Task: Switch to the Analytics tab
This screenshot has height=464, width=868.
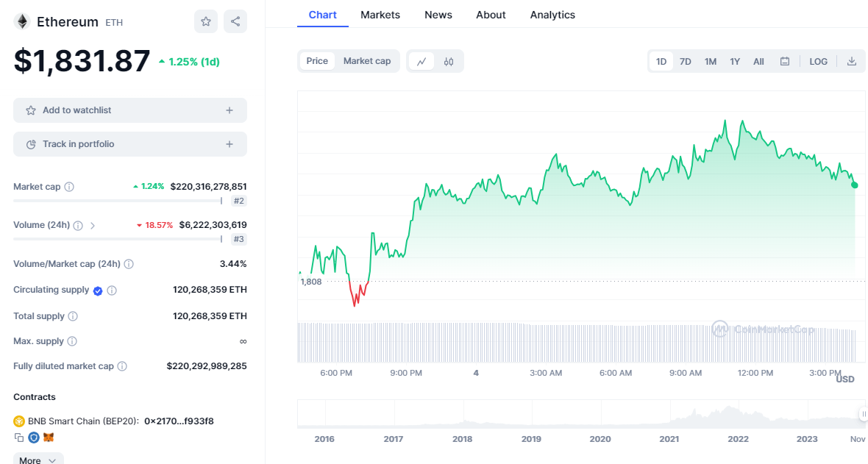Action: click(x=552, y=15)
